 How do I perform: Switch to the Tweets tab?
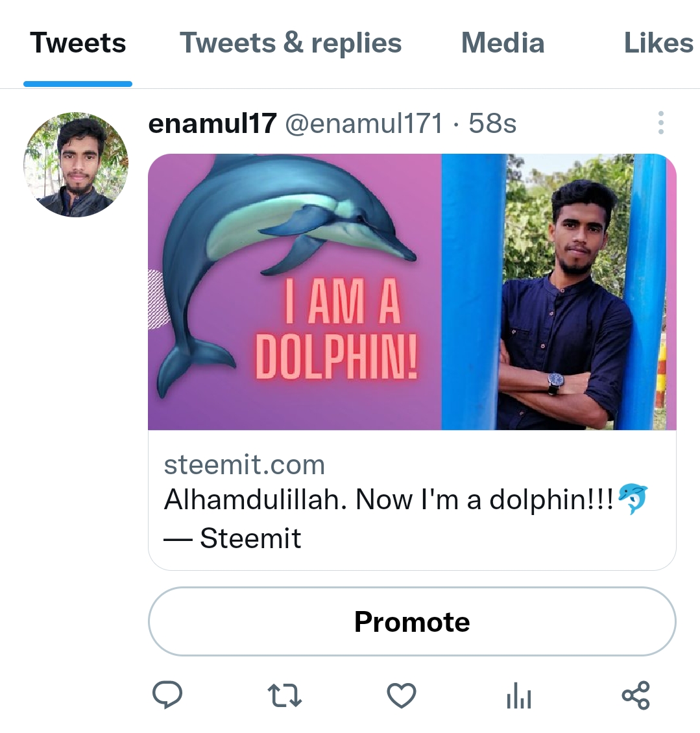(78, 43)
